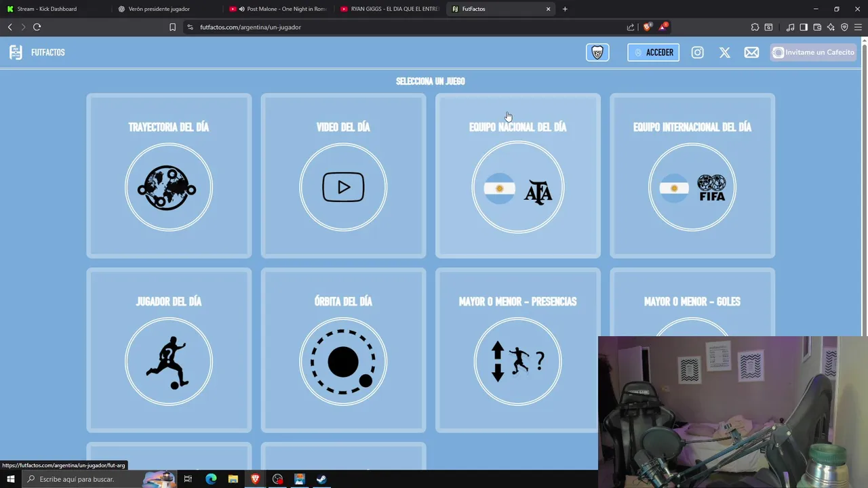Screen dimensions: 868x488
Task: Switch to Post Malone One Night tab
Action: pyautogui.click(x=278, y=9)
